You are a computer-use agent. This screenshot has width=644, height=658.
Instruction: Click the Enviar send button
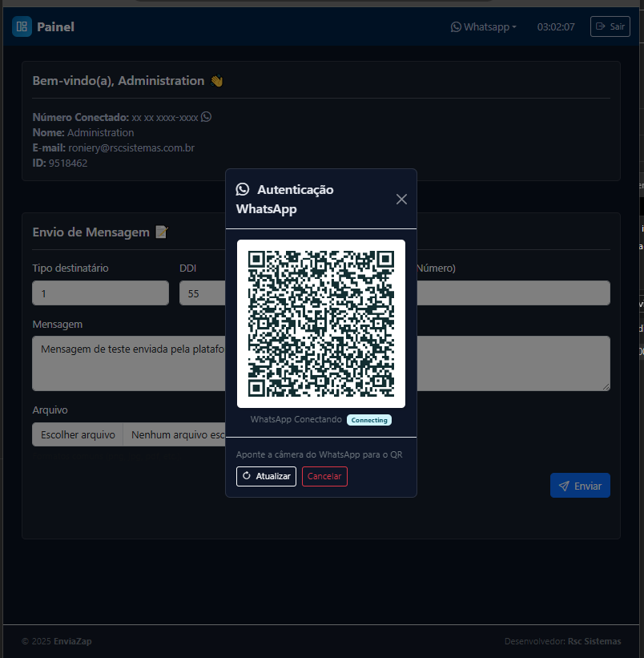pyautogui.click(x=580, y=486)
